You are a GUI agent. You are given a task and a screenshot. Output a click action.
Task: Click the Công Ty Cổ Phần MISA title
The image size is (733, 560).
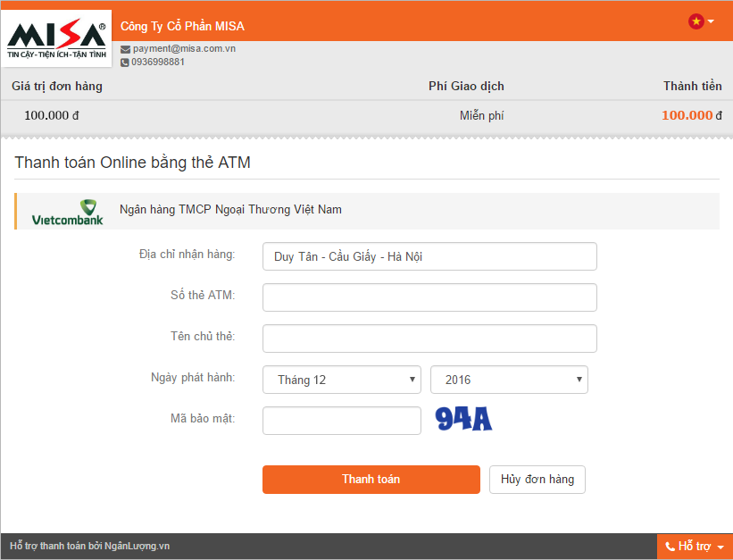pyautogui.click(x=182, y=26)
